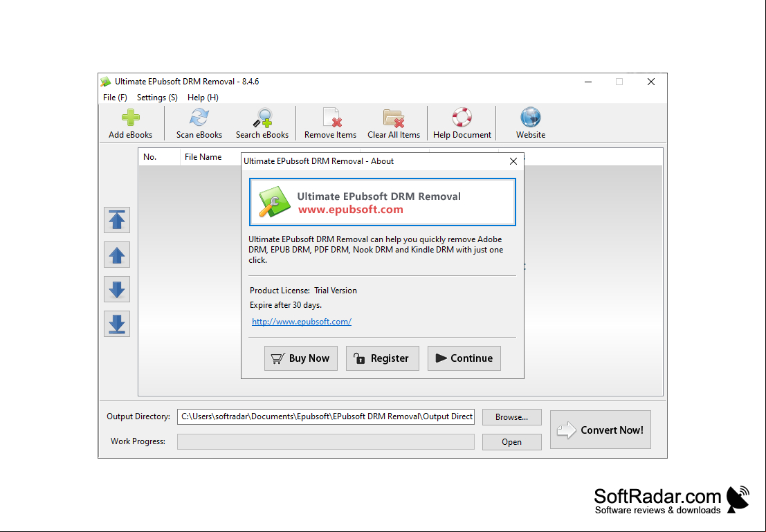Click the move up one arrow
This screenshot has height=532, width=766.
pos(117,255)
